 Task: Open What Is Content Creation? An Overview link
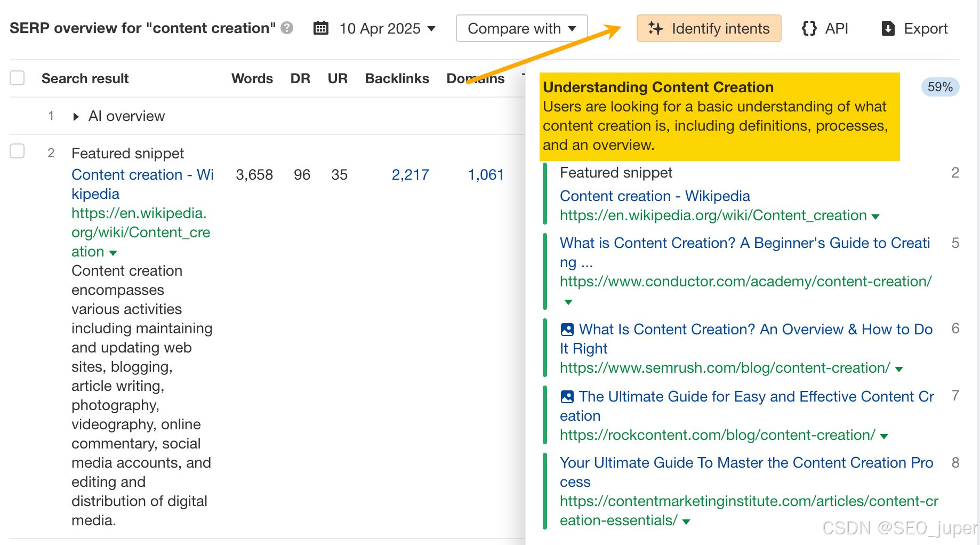[x=746, y=339]
